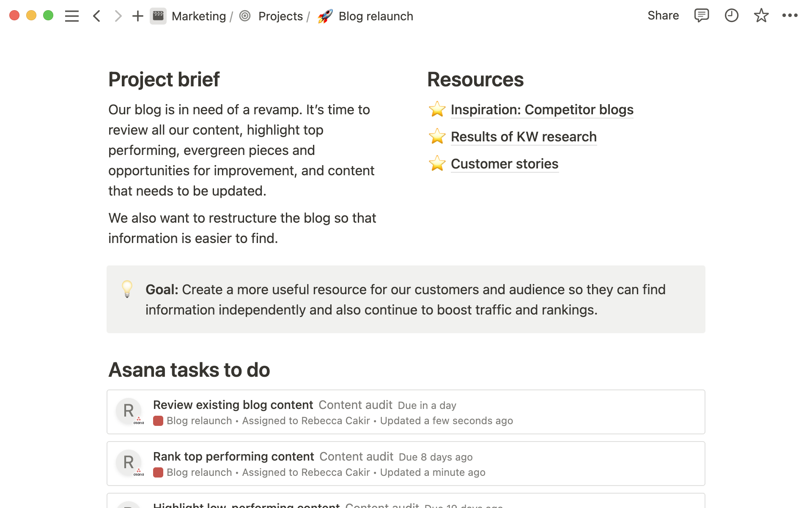Open the Customer stories resource
The image size is (812, 508).
click(x=504, y=164)
